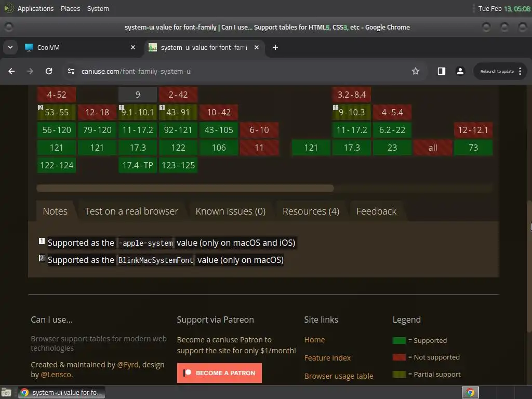Open the @Lensco designer link
Image resolution: width=532 pixels, height=399 pixels.
56,375
